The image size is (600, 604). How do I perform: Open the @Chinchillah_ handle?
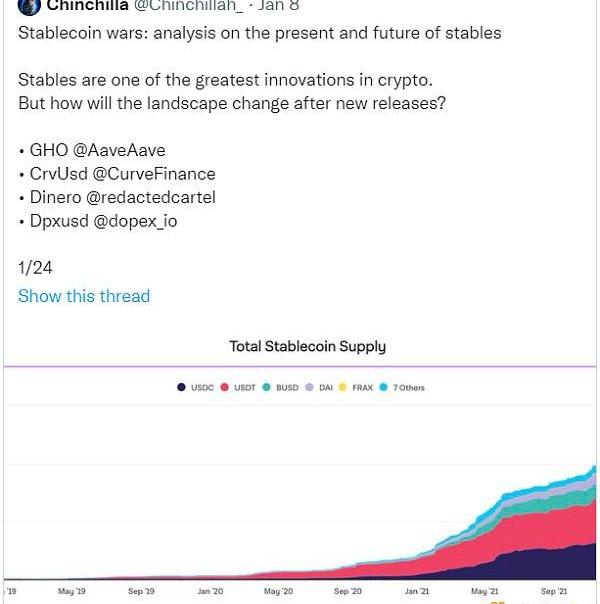187,6
